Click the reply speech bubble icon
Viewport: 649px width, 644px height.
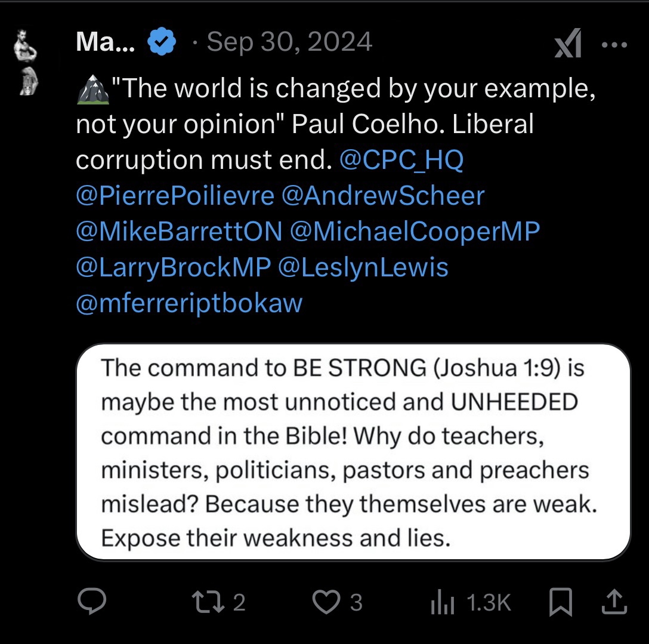(92, 602)
